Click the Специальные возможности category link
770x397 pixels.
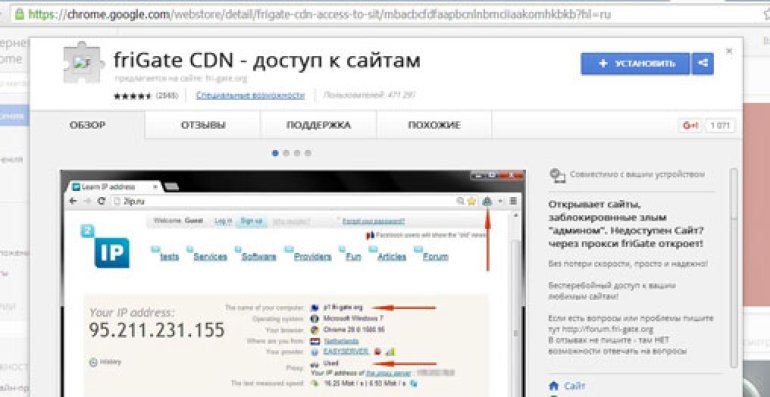pos(250,95)
